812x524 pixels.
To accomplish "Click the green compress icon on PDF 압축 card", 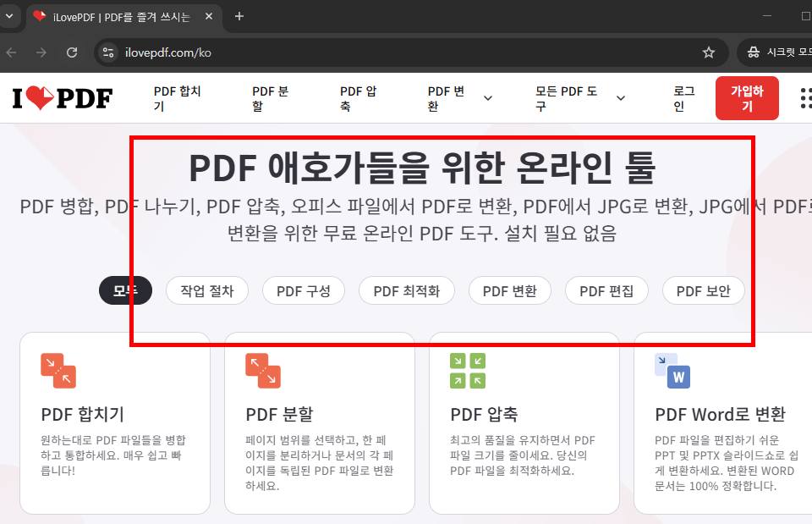I will pyautogui.click(x=468, y=371).
